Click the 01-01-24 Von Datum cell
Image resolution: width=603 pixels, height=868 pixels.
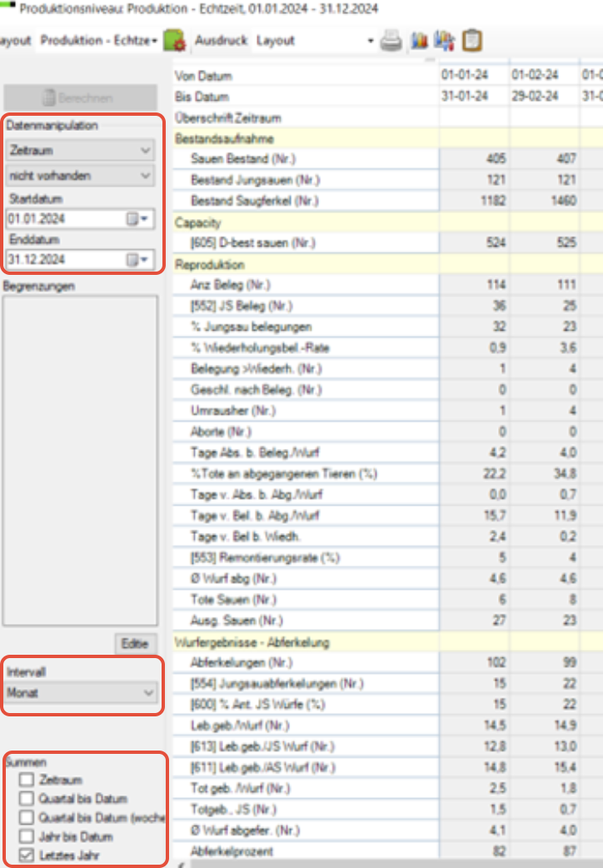(474, 75)
